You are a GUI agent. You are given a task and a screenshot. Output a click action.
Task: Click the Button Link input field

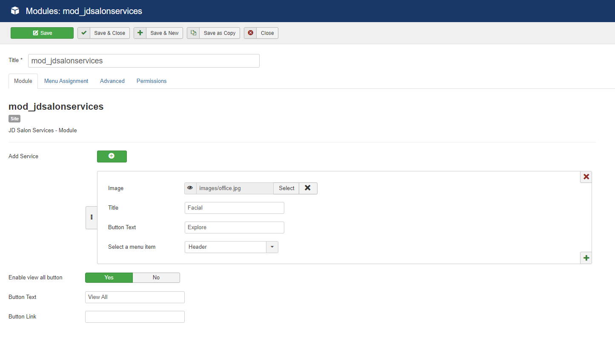[135, 316]
